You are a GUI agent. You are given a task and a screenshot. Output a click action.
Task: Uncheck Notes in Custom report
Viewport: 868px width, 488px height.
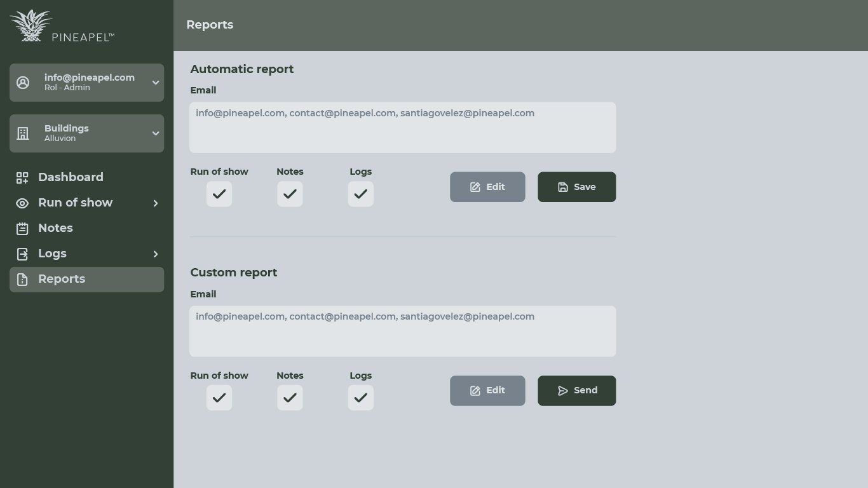click(290, 398)
